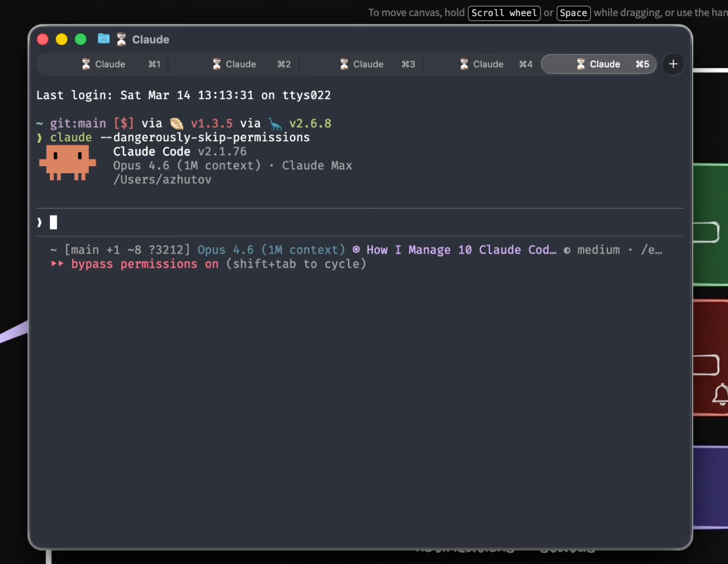This screenshot has width=728, height=564.
Task: Click the green zoom window button
Action: pos(81,39)
